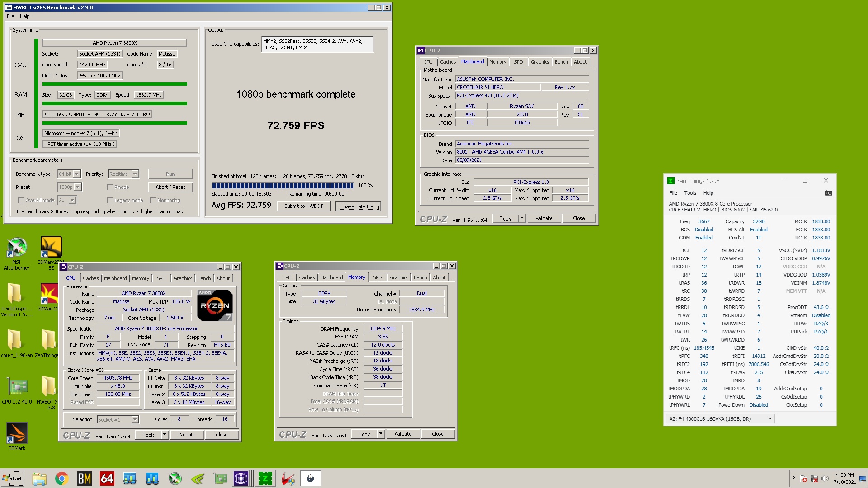Switch to HWBOT x265 taskbar icon
This screenshot has width=868, height=488.
pos(310,479)
